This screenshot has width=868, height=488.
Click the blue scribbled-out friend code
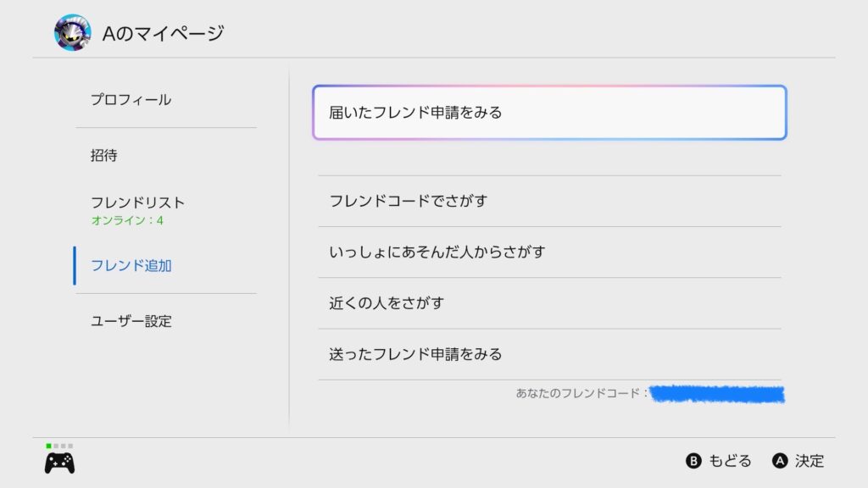click(x=717, y=394)
